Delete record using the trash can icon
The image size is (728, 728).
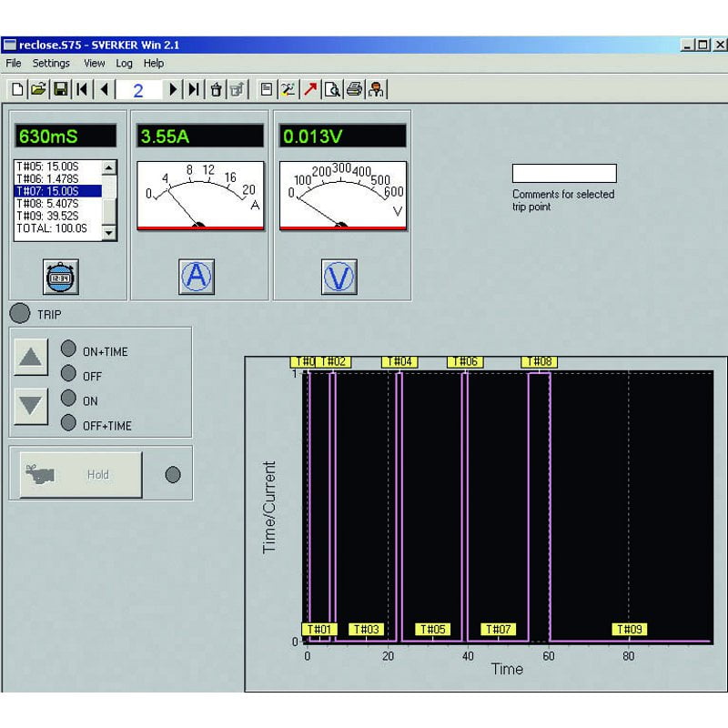(216, 89)
